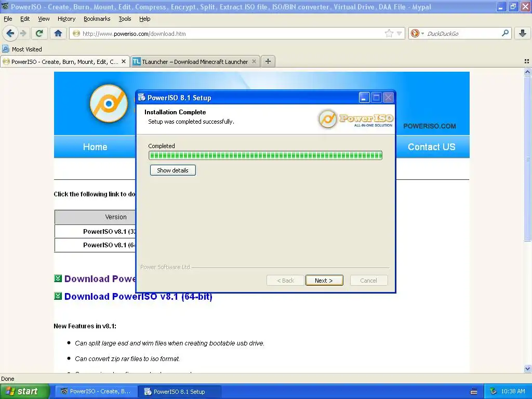Select the PowerISO browser tab
The width and height of the screenshot is (532, 399).
64,61
